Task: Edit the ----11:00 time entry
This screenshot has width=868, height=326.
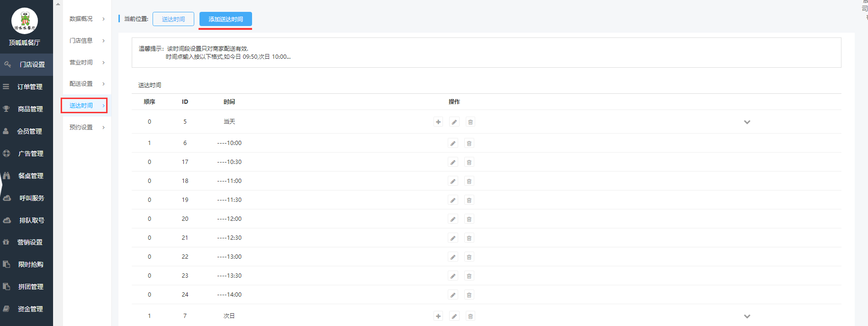Action: [453, 181]
